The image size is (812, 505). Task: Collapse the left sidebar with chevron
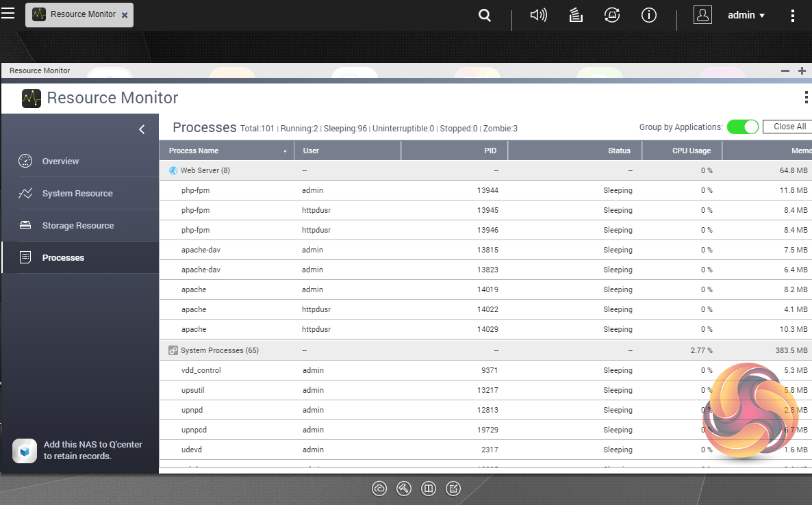(142, 129)
